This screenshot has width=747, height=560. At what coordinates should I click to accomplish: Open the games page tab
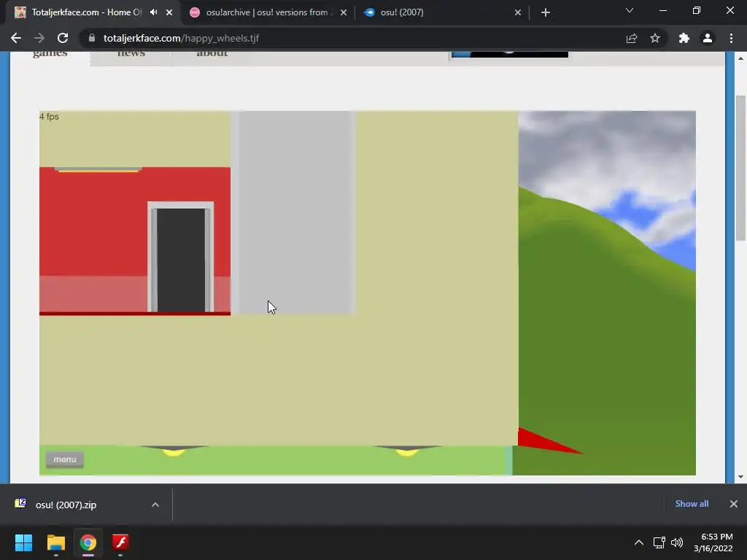(x=50, y=54)
